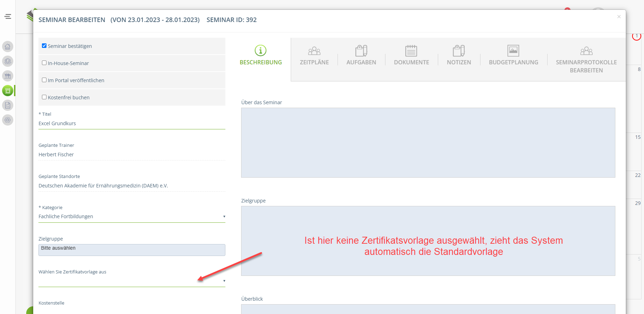Check Im Portal veröffentlichen
This screenshot has width=644, height=314.
[x=44, y=80]
